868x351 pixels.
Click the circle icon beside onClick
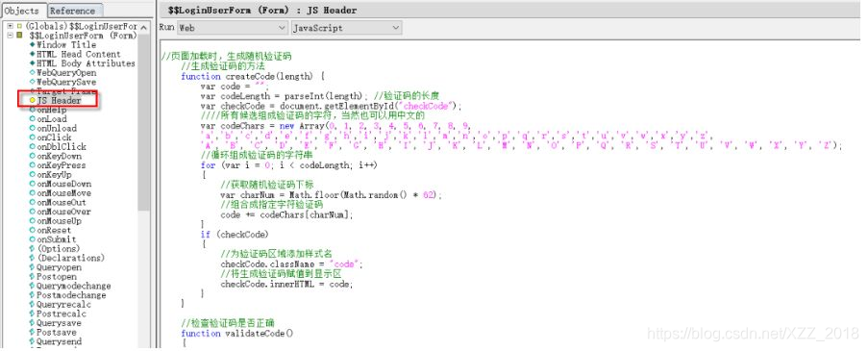[x=32, y=138]
